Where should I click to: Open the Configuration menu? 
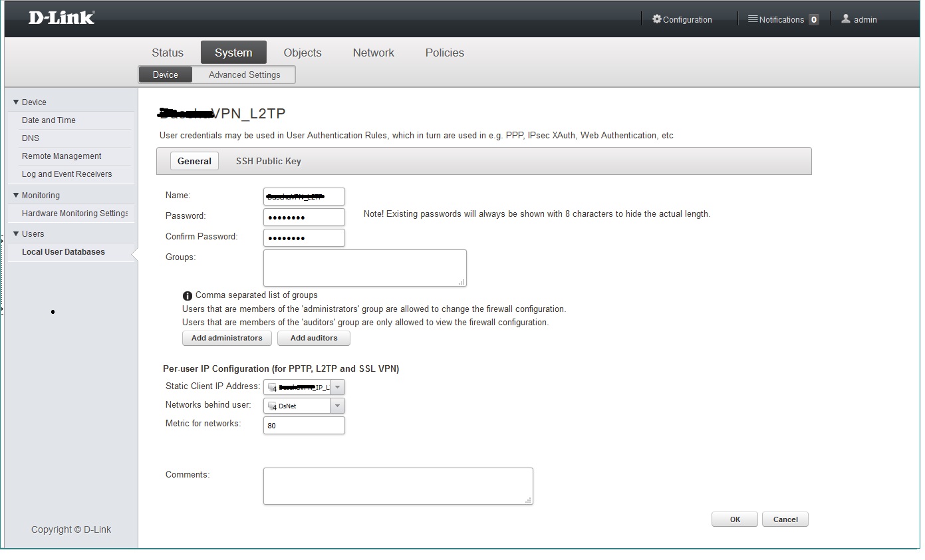682,19
